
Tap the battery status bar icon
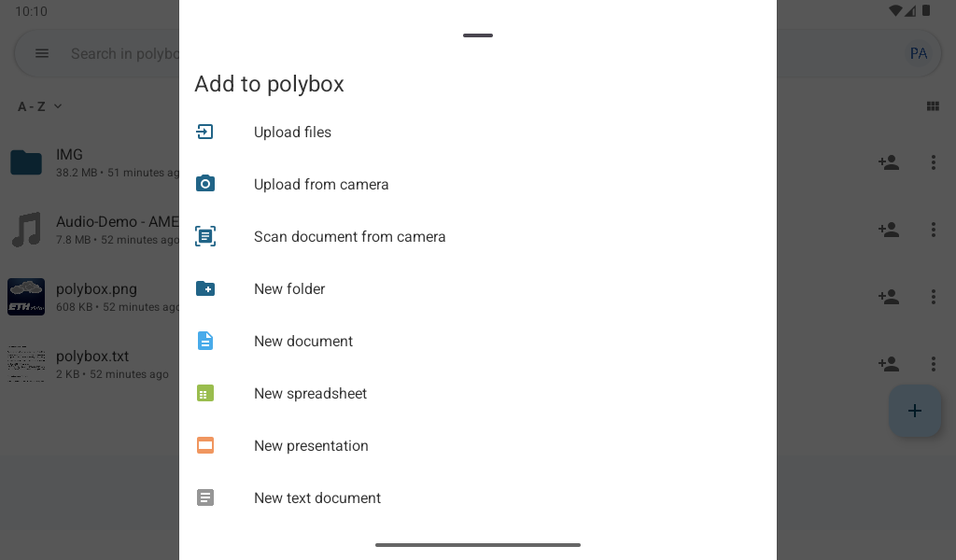(925, 10)
